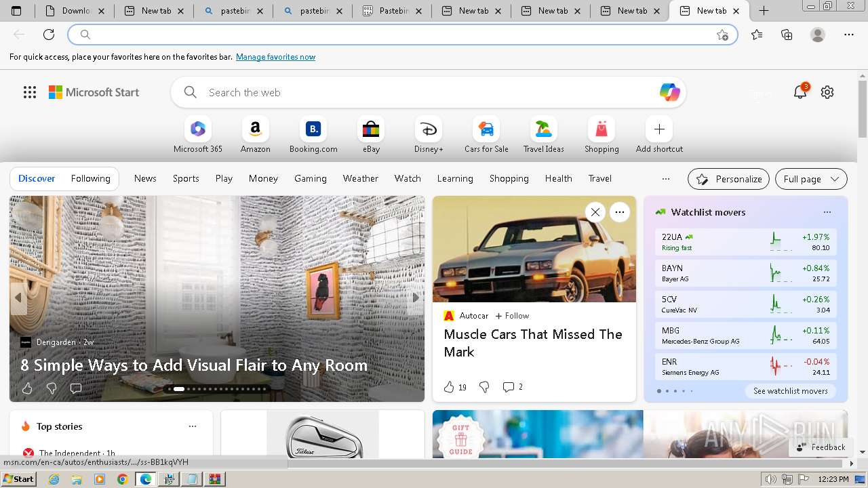Refresh the page with reload icon
This screenshot has height=488, width=868.
[x=49, y=35]
